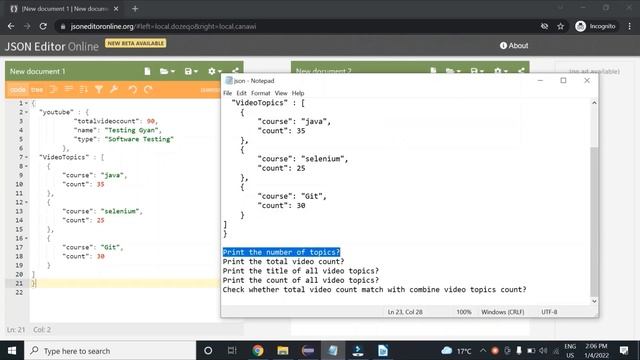Collapse the Git course object on line 16
This screenshot has height=360, width=640.
[x=27, y=238]
